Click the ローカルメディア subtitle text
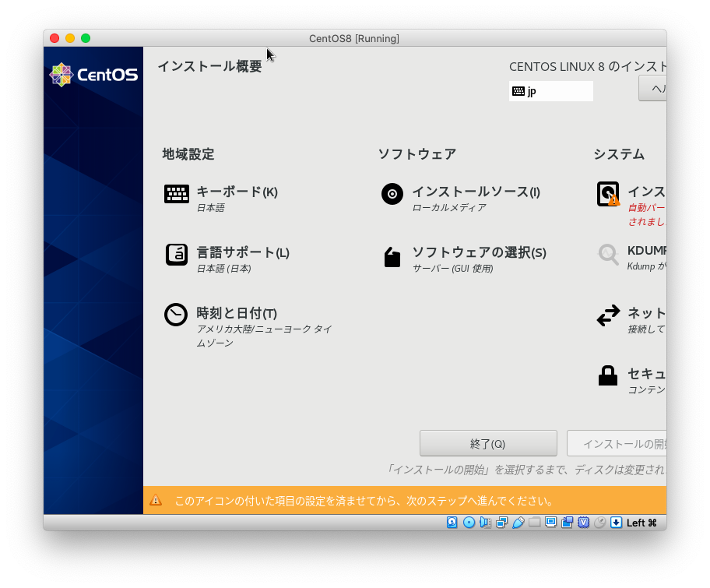 pyautogui.click(x=449, y=207)
